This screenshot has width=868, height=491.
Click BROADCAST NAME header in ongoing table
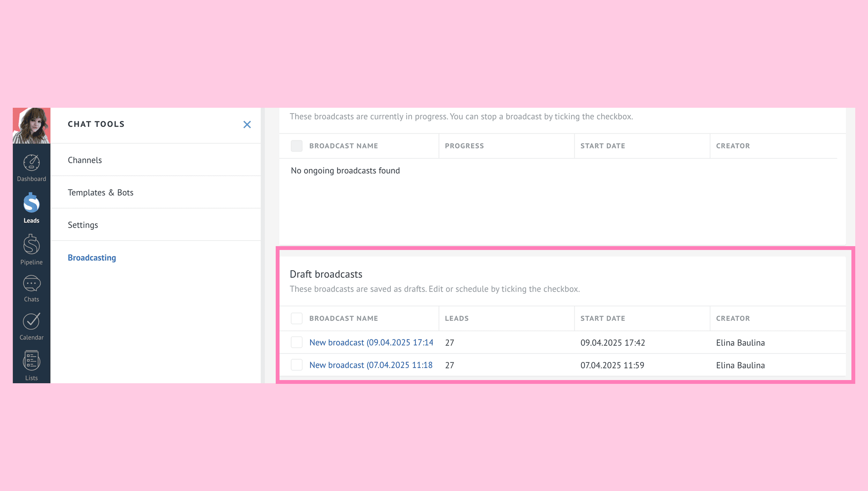(344, 146)
